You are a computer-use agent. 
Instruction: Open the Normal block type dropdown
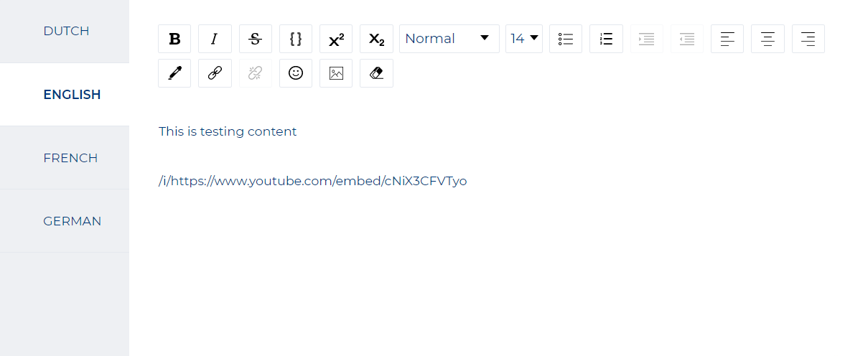coord(449,39)
